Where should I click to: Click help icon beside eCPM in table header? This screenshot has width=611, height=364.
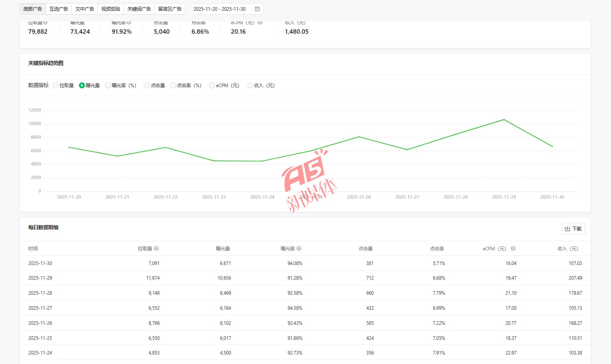pos(513,248)
